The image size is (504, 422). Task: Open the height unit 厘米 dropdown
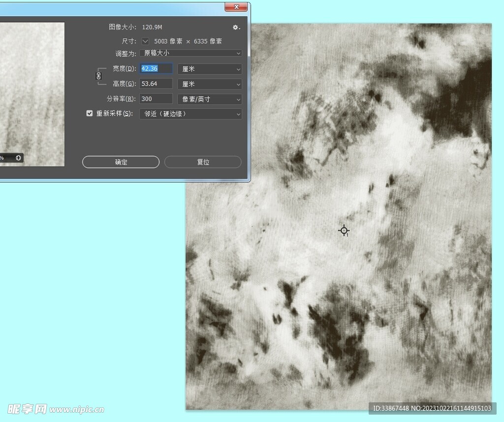pos(210,84)
